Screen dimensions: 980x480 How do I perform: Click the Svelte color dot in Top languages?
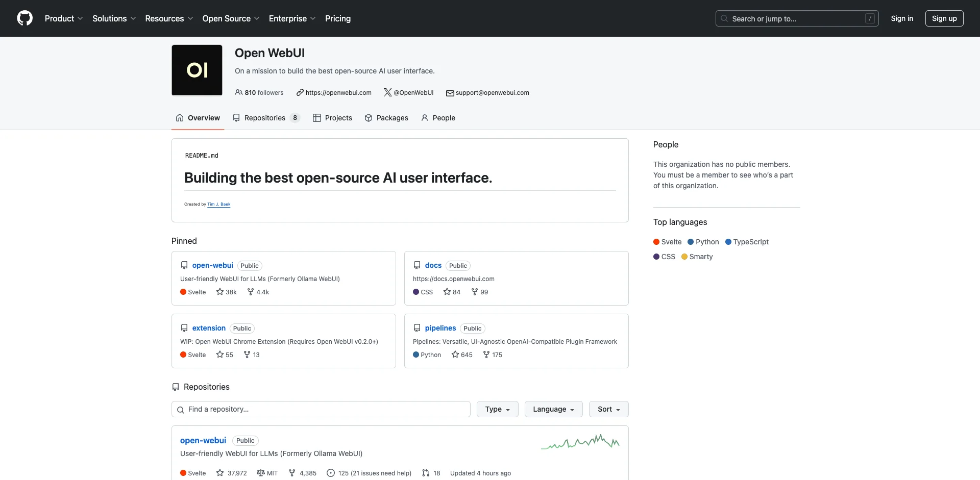coord(656,242)
